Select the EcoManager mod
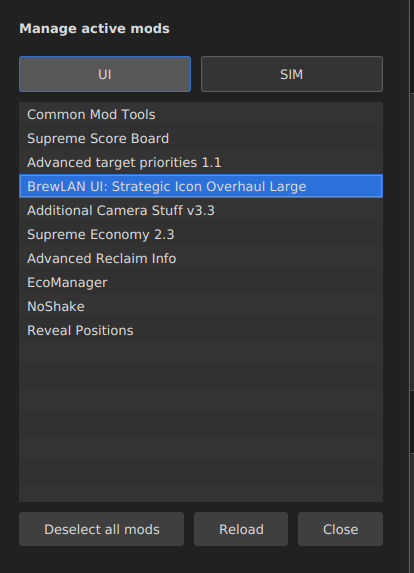Screen dimensions: 414x573 click(201, 282)
